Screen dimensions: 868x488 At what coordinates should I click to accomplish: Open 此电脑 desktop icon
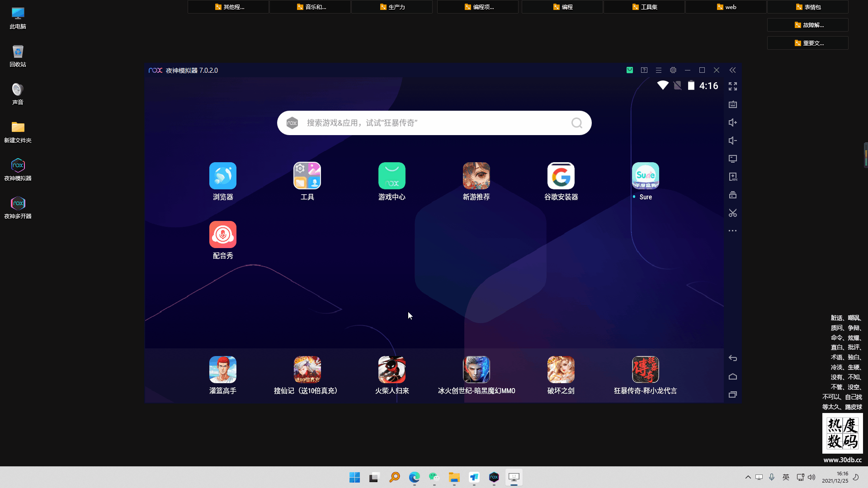(18, 18)
